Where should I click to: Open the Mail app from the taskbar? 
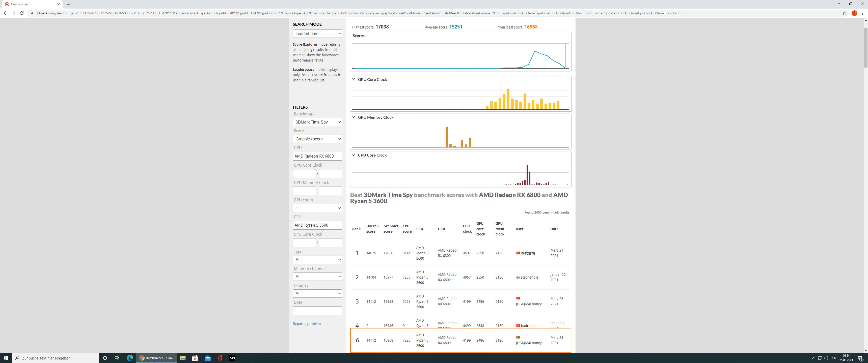[x=208, y=358]
